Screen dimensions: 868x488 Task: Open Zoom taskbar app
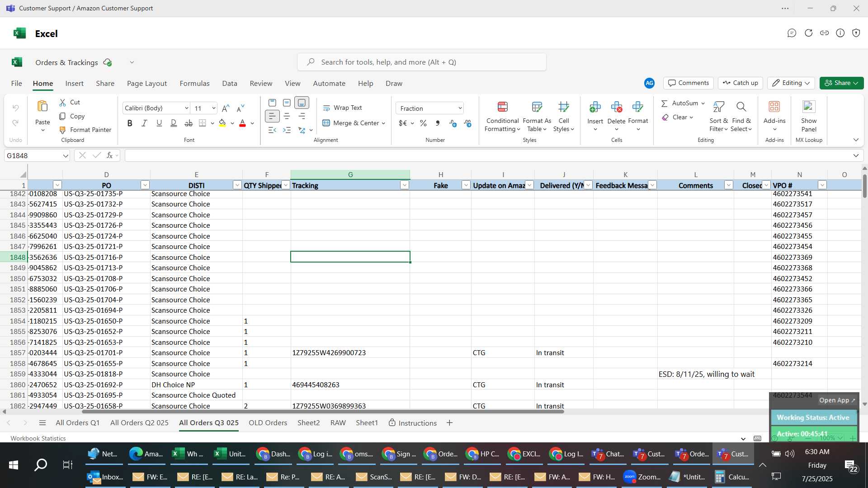tap(643, 477)
